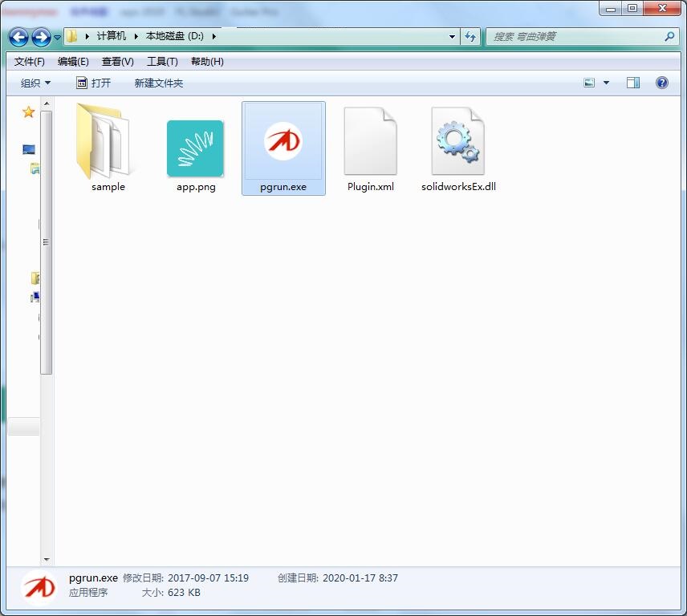Click the 打开 toolbar button

click(x=94, y=83)
